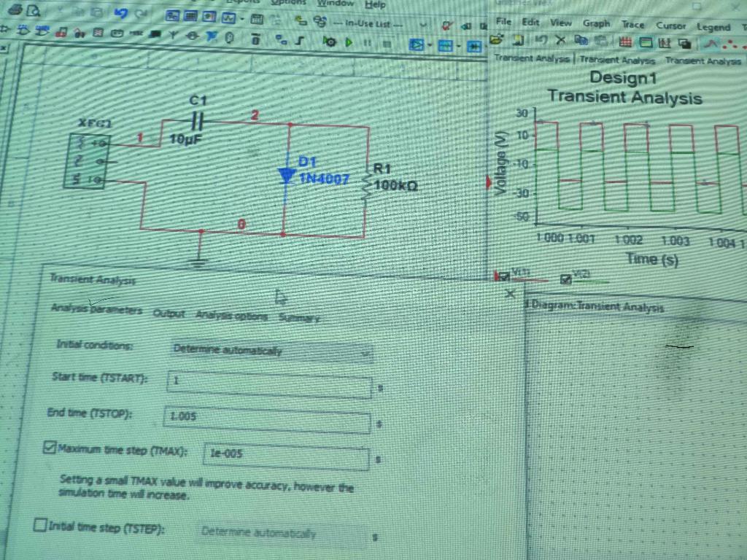
Task: Select third Transient Analysis tab in Grapher
Action: [703, 61]
